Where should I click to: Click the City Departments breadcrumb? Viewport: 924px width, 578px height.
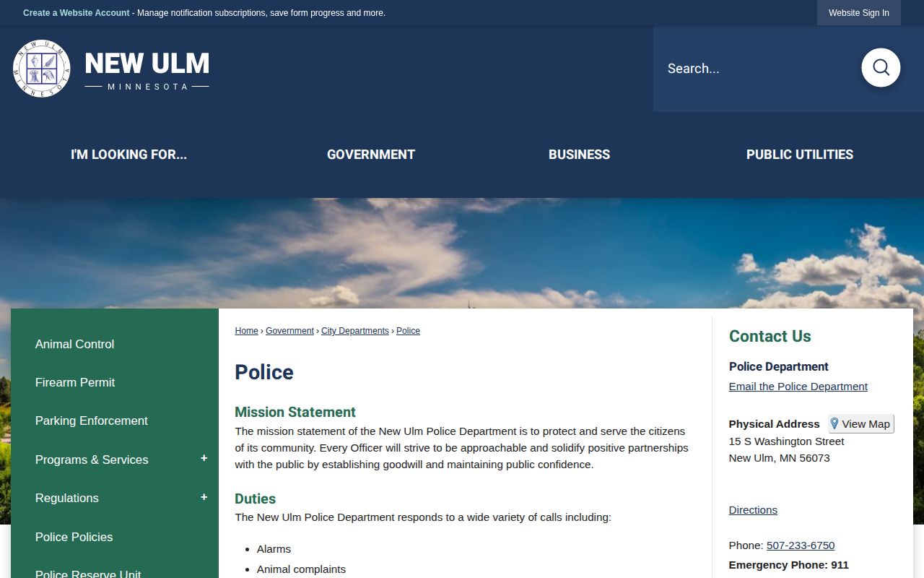pyautogui.click(x=355, y=331)
